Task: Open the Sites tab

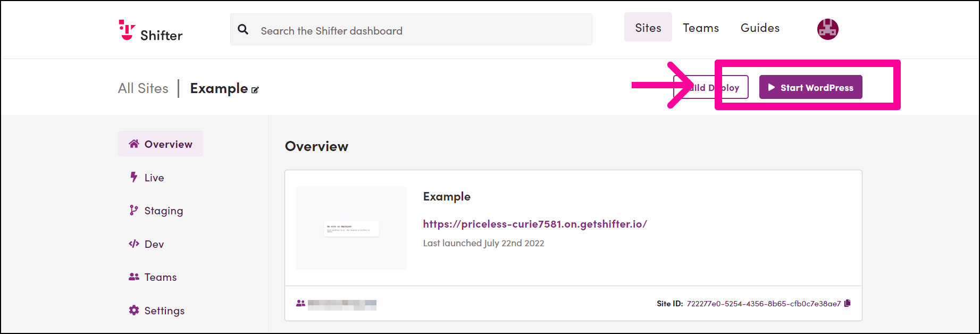Action: 648,27
